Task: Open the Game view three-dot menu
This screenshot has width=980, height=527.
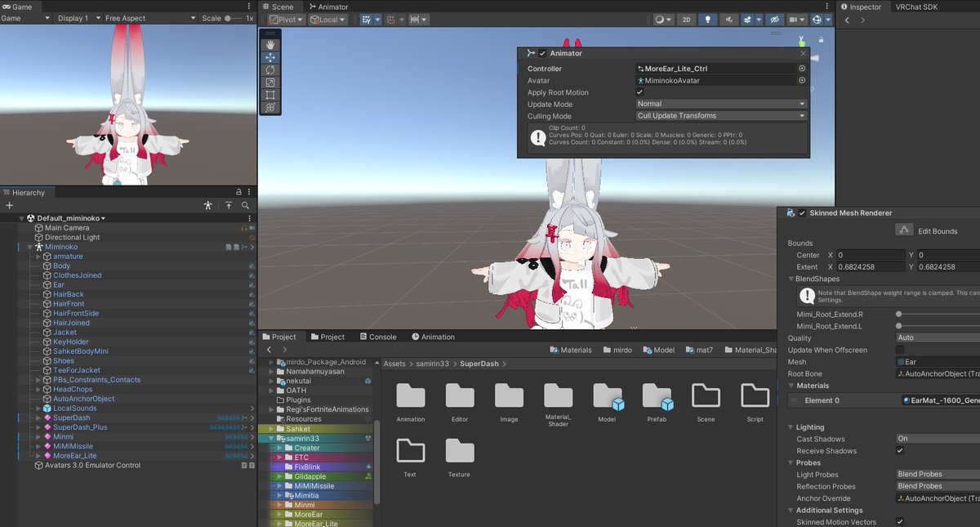Action: pyautogui.click(x=250, y=7)
